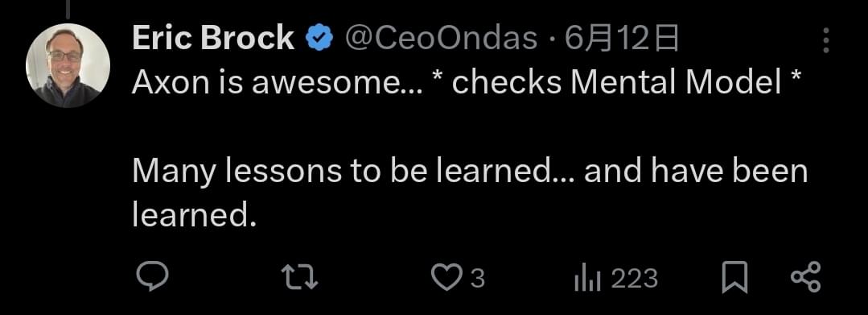Screen dimensions: 868x315
Task: Open the post's view analytics bar-chart icon
Action: [587, 278]
